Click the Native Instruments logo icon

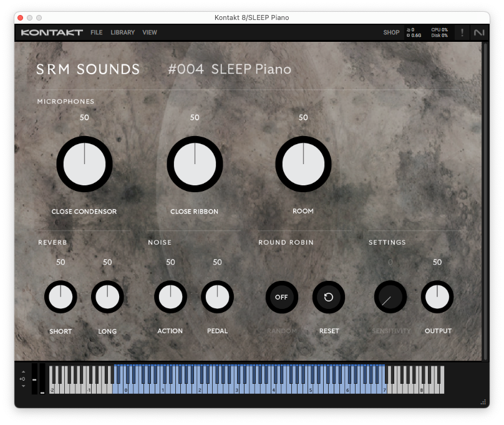pos(479,32)
